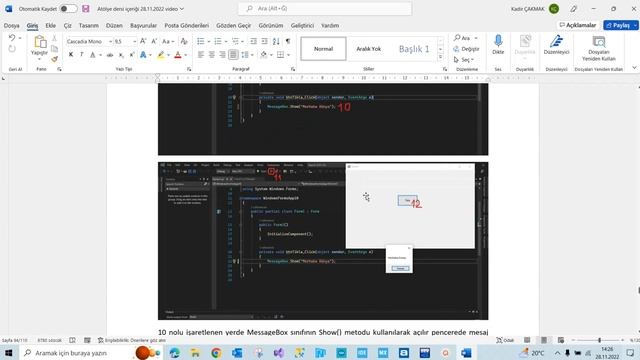The image size is (640, 360).
Task: Open Microsoft Edge from the taskbar
Action: [175, 353]
